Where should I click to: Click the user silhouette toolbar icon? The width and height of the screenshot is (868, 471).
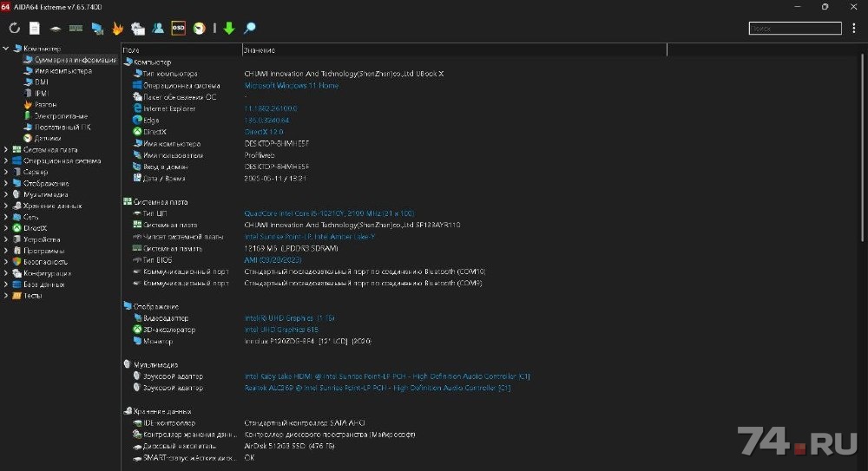coord(158,28)
